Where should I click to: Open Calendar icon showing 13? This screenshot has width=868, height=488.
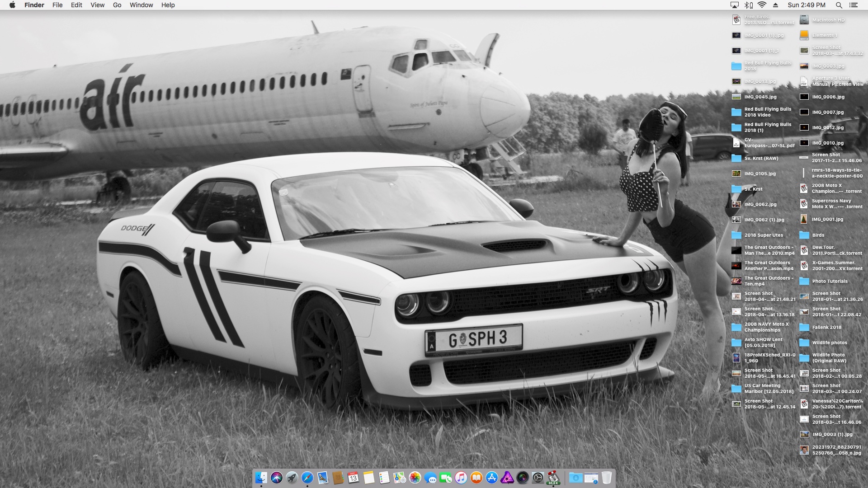tap(354, 478)
